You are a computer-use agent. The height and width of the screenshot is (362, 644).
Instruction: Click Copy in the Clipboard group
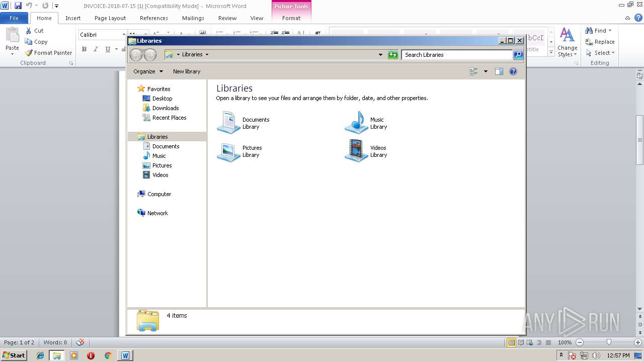click(36, 42)
